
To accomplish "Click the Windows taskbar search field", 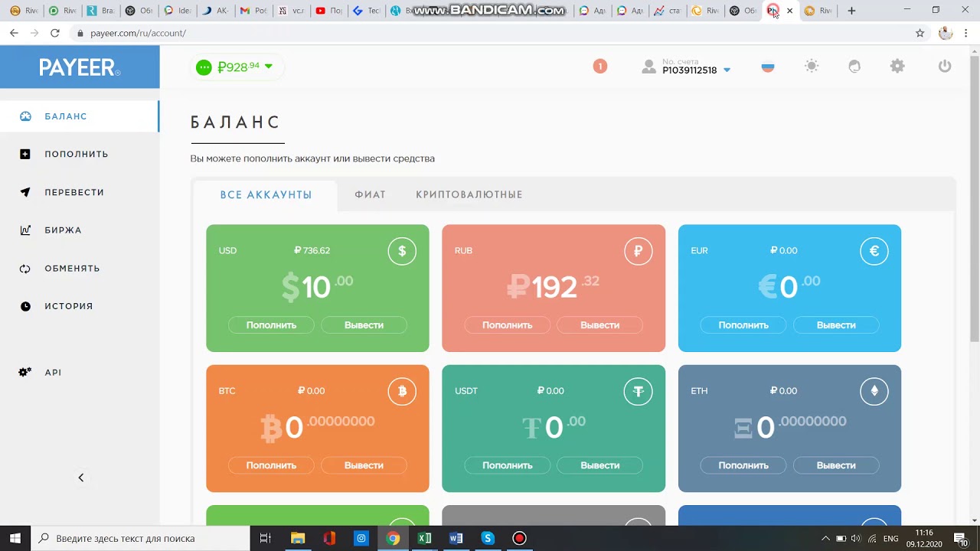I will click(140, 538).
